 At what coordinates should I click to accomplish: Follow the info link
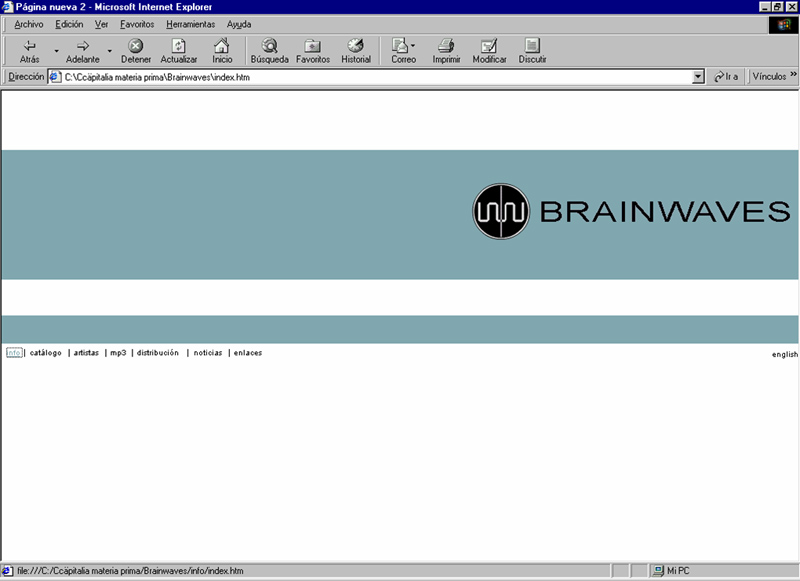coord(14,352)
